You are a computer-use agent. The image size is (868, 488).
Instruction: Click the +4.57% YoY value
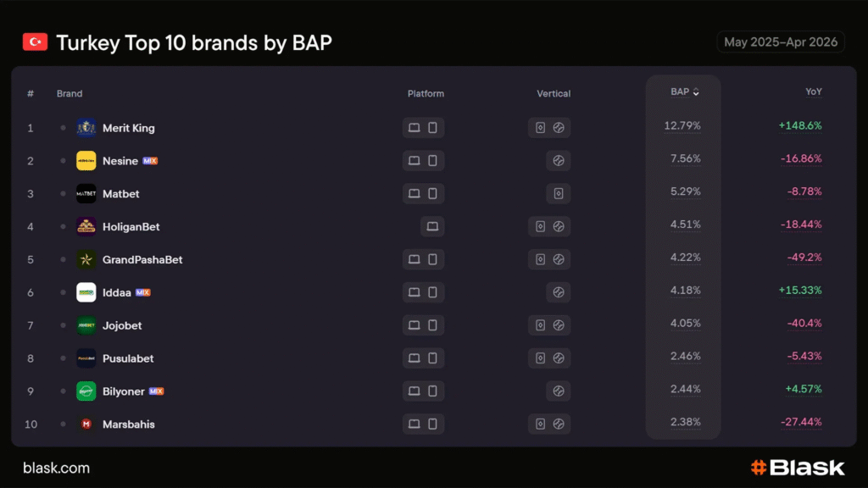(x=804, y=389)
